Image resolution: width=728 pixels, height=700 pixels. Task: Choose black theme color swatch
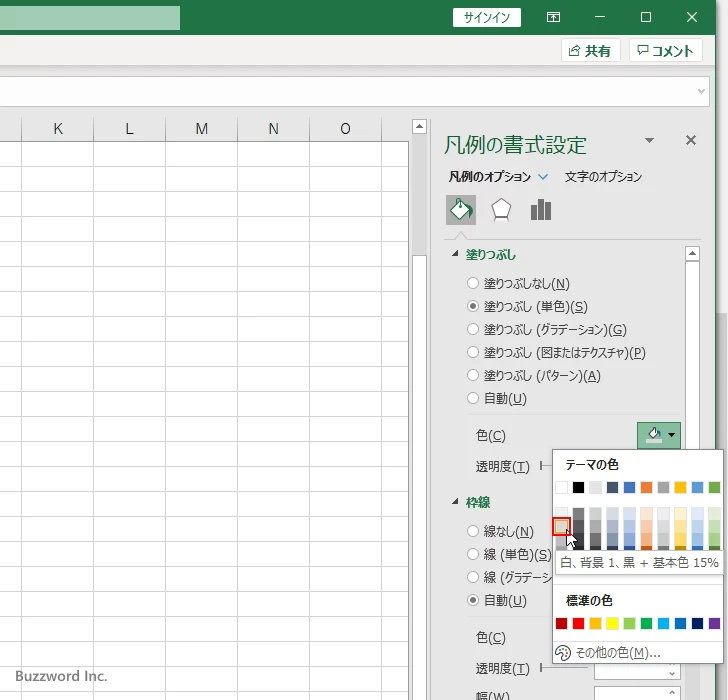(x=578, y=487)
